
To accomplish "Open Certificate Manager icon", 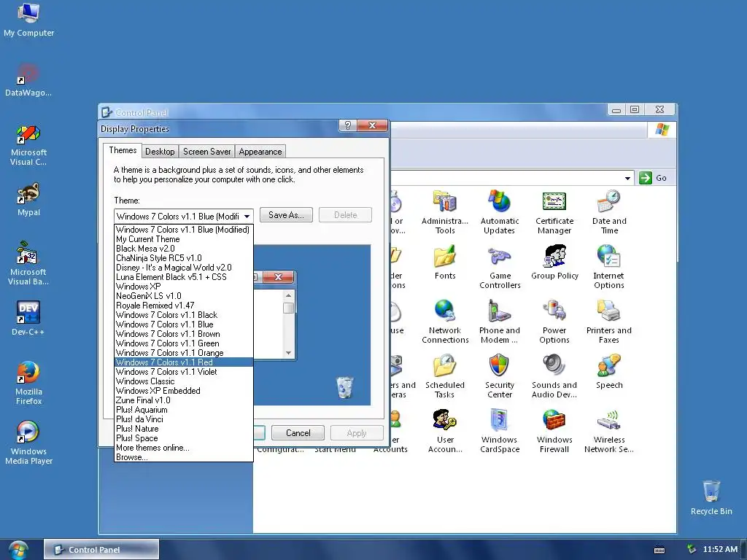I will [x=554, y=212].
